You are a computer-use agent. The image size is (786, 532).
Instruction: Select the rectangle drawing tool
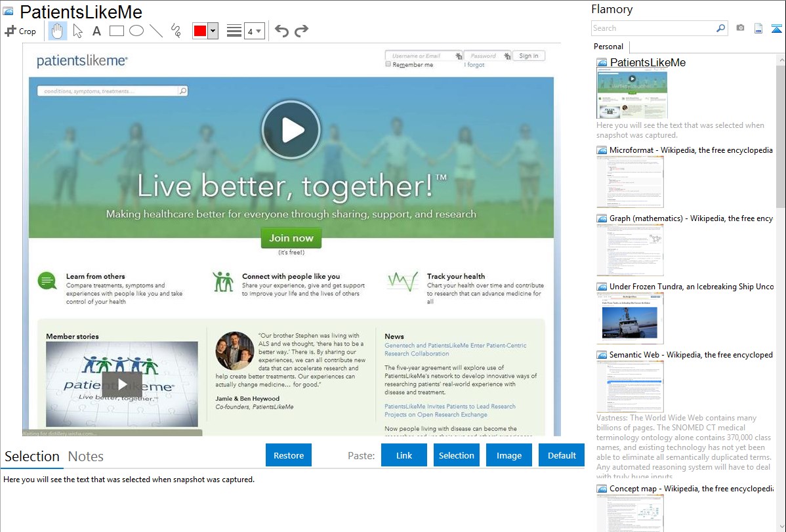(x=116, y=31)
